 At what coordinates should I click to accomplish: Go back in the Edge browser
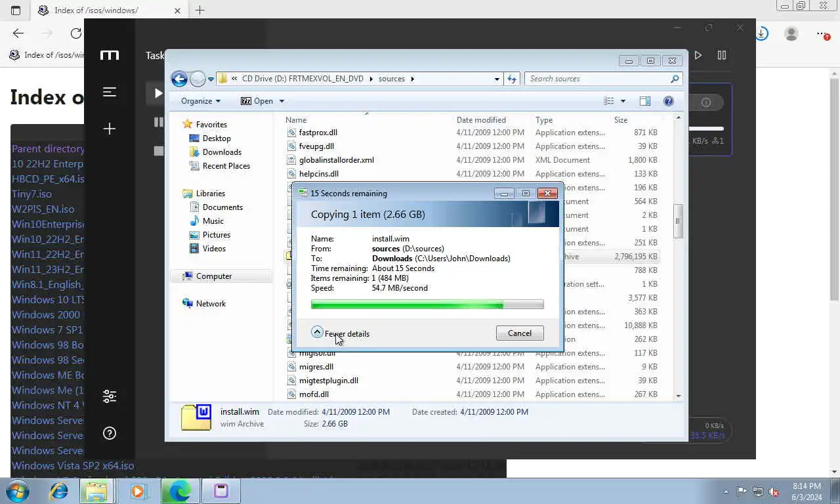click(18, 33)
